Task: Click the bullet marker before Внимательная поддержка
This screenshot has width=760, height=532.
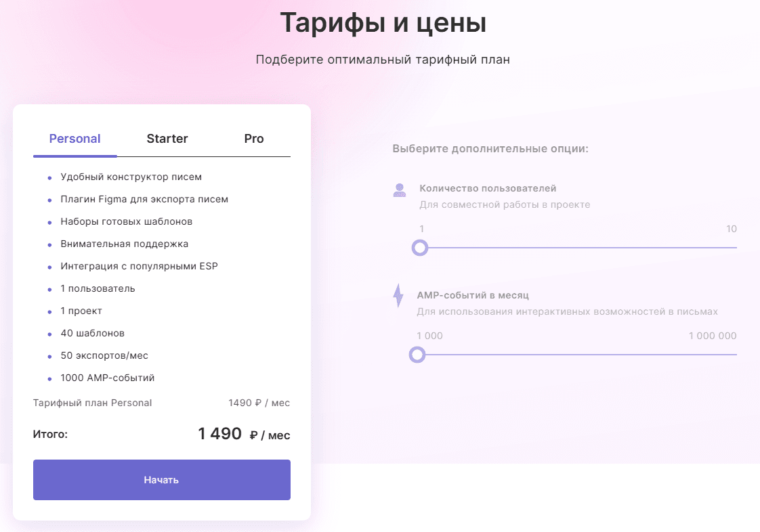Action: (x=48, y=244)
